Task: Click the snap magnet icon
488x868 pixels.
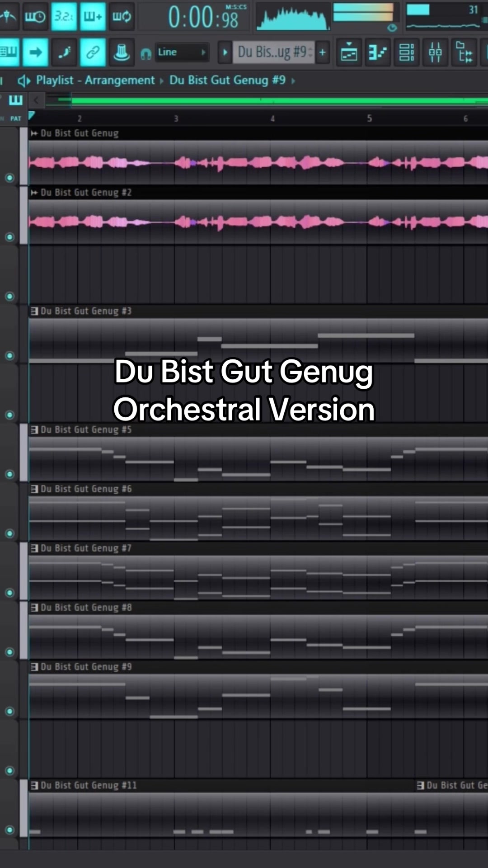Action: tap(145, 54)
